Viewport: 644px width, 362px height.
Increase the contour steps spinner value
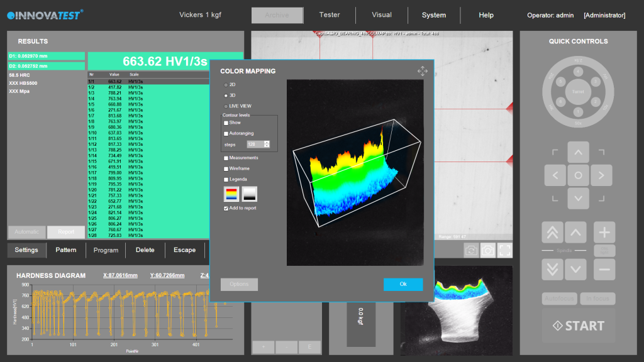coord(267,143)
